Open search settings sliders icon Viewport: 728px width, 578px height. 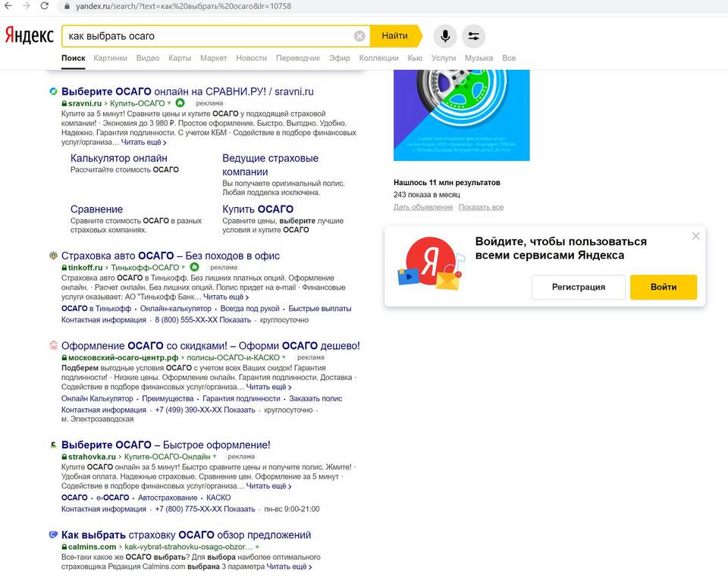[473, 36]
